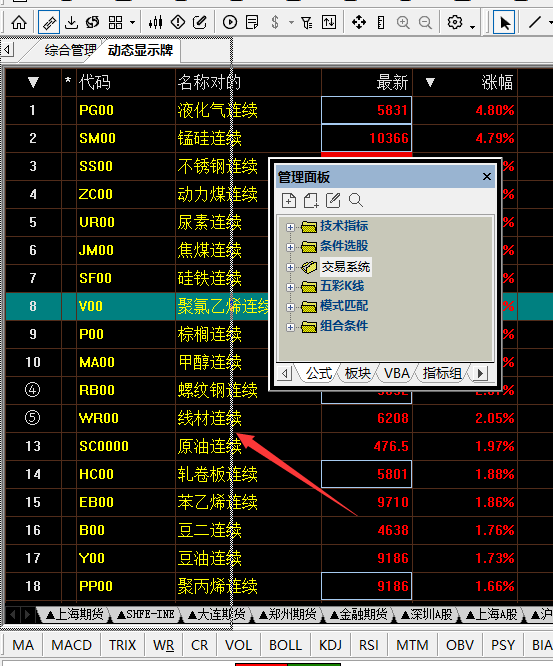Open the dollar sign dropdown arrow
The image size is (553, 666).
click(x=291, y=23)
